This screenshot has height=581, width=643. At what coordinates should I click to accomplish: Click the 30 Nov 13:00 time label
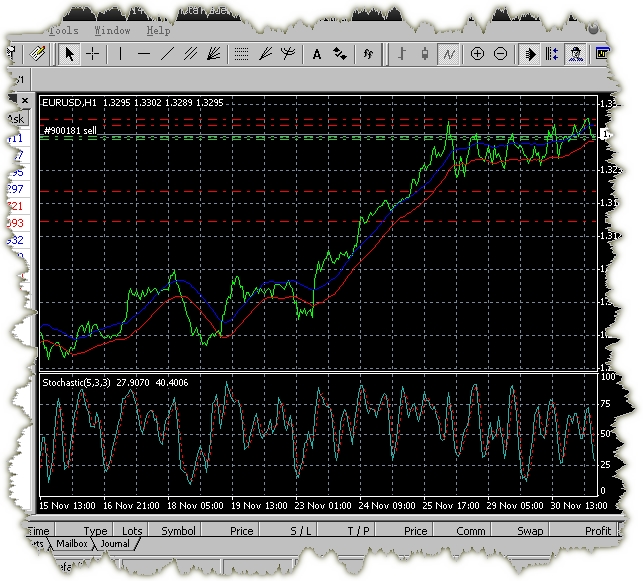[x=579, y=506]
